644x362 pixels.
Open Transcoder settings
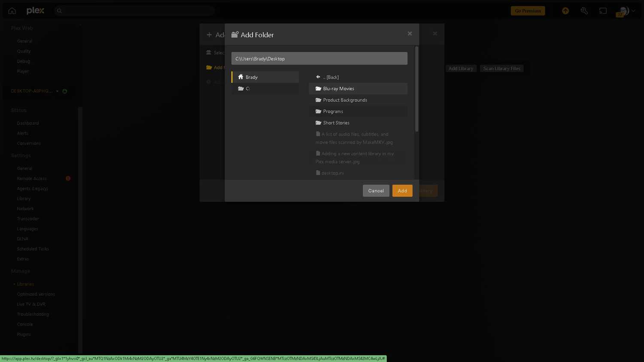tap(28, 219)
